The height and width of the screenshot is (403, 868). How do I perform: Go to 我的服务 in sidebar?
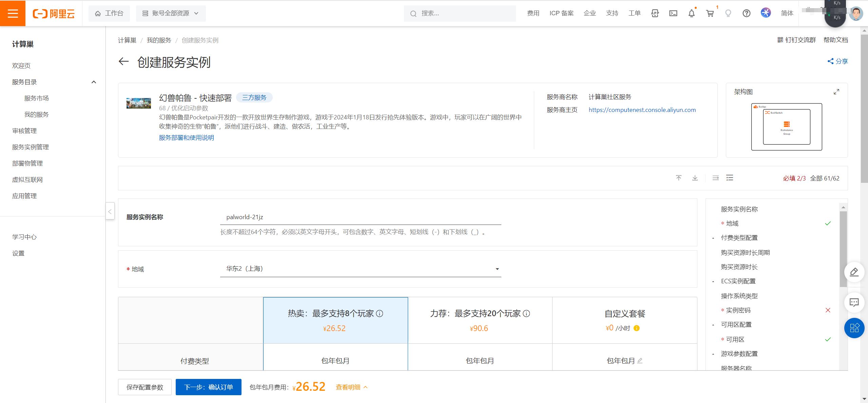pyautogui.click(x=37, y=115)
